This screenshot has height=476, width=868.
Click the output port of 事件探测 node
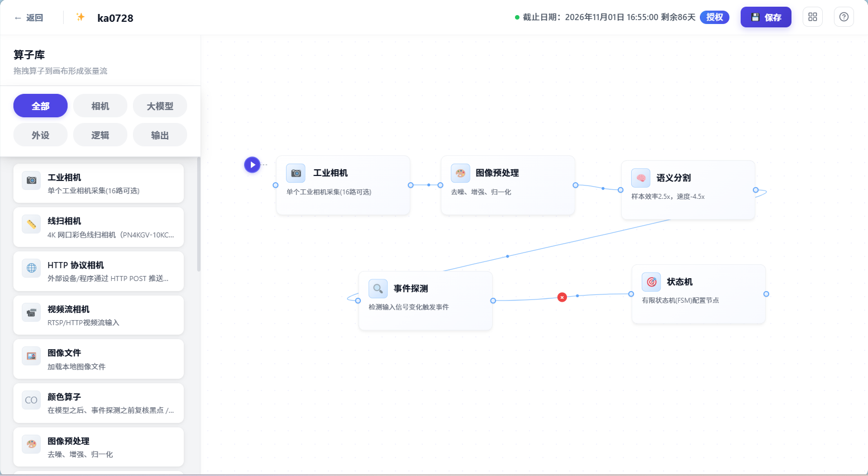(493, 301)
